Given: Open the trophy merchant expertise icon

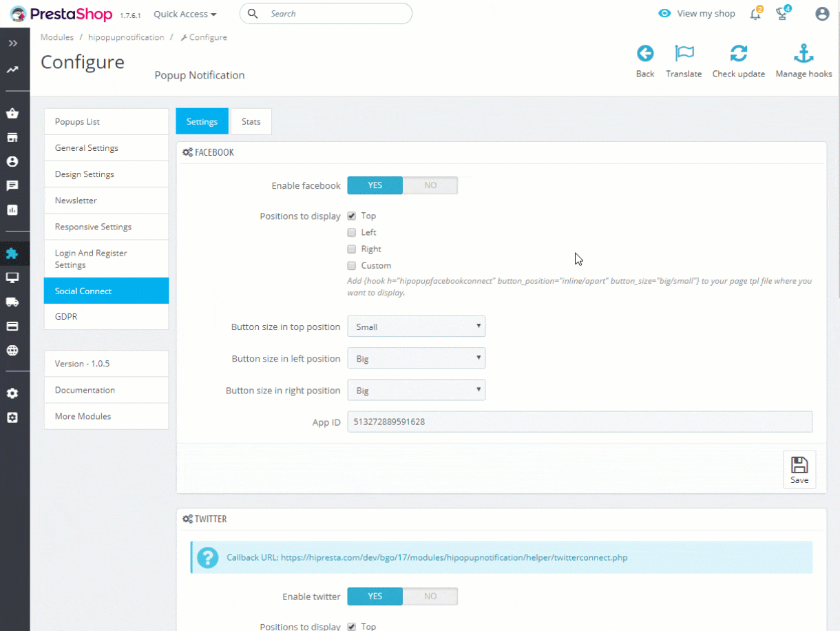Looking at the screenshot, I should (781, 14).
